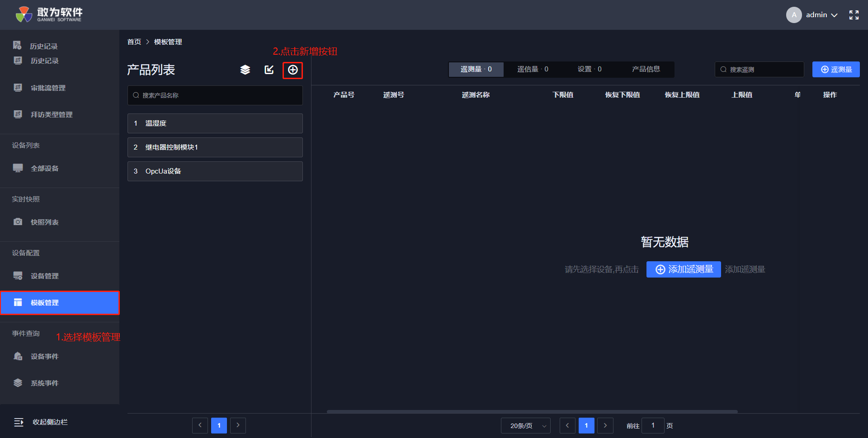Go to next page in product list pagination
This screenshot has width=868, height=438.
tap(238, 425)
